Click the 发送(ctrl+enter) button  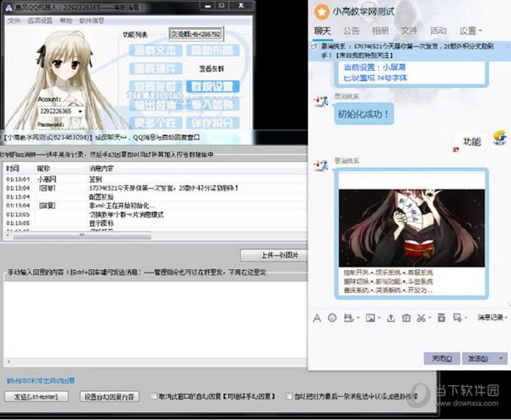(37, 396)
